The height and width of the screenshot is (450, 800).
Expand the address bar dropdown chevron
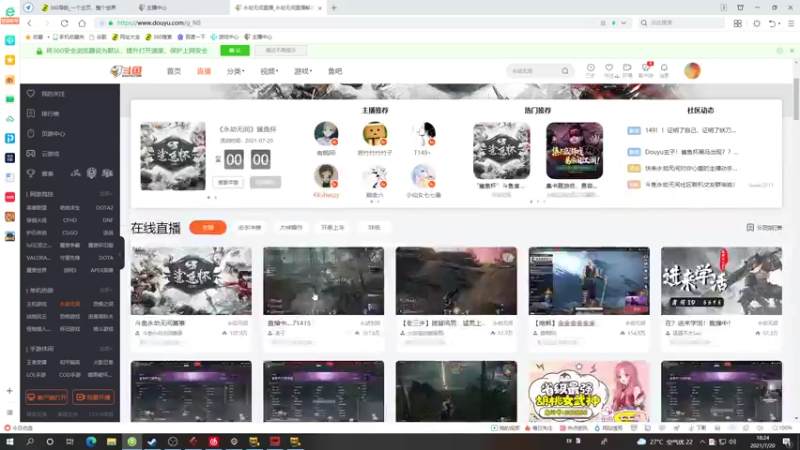pos(623,23)
